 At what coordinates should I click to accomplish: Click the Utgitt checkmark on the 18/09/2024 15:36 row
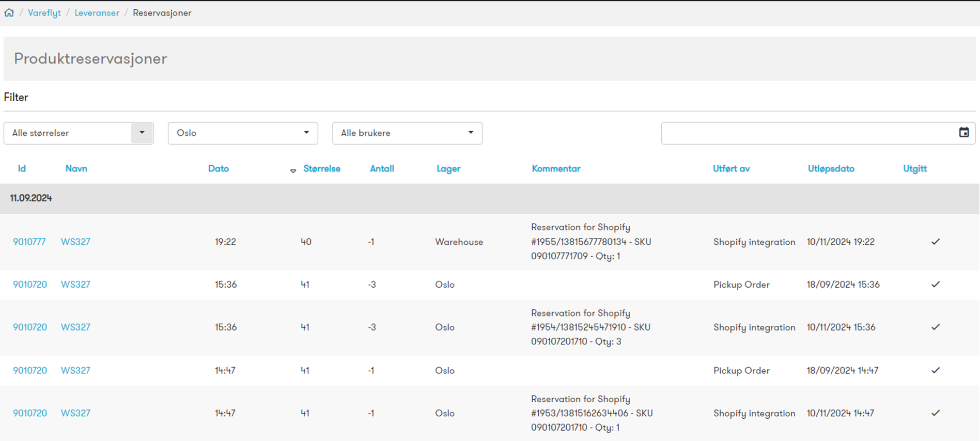click(x=936, y=285)
